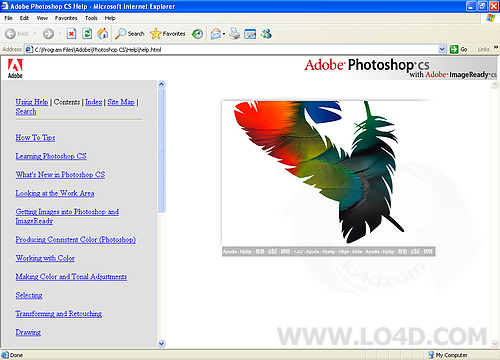The image size is (500, 360).
Task: Click the Photoshop feather splash image
Action: tap(329, 178)
